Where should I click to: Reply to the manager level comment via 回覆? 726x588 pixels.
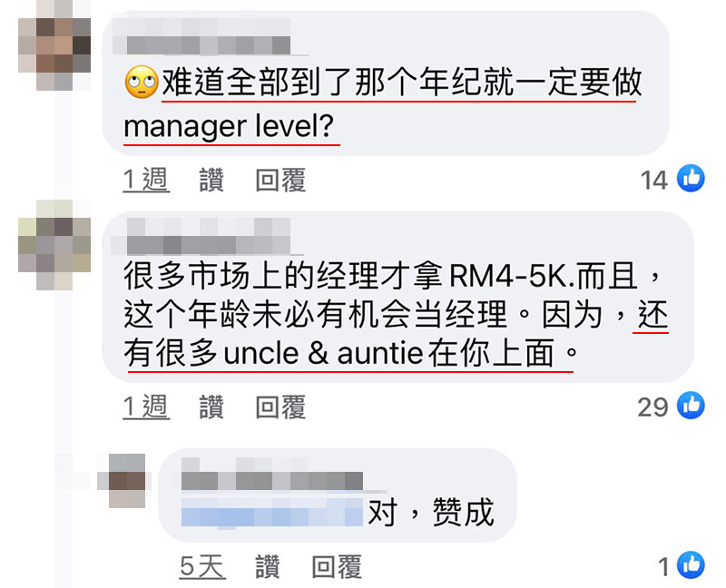click(x=280, y=180)
